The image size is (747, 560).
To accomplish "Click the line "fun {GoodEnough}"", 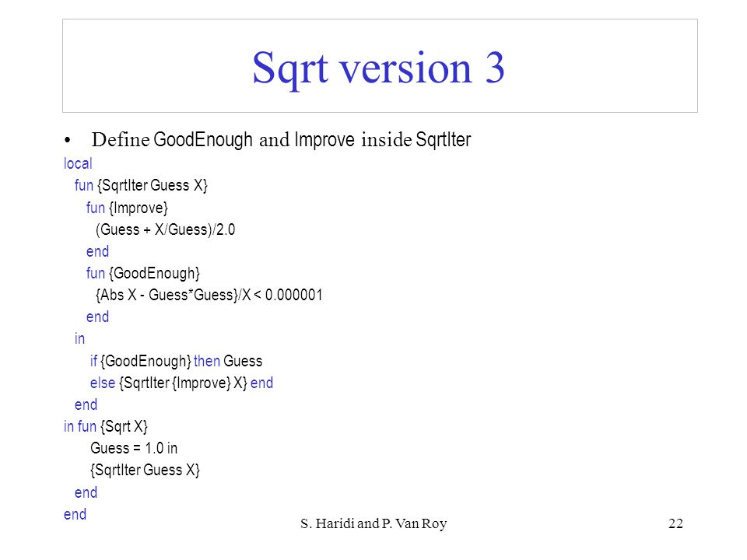I will pyautogui.click(x=143, y=273).
